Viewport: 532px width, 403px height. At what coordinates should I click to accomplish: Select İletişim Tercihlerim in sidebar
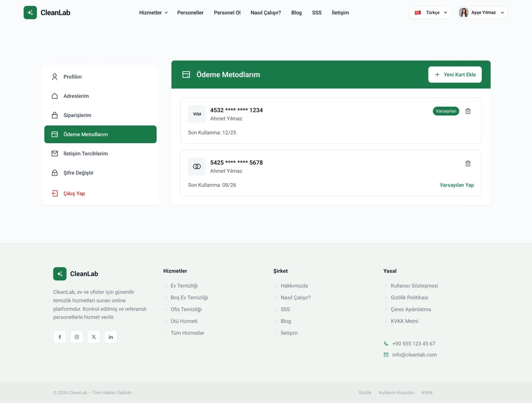click(x=100, y=153)
